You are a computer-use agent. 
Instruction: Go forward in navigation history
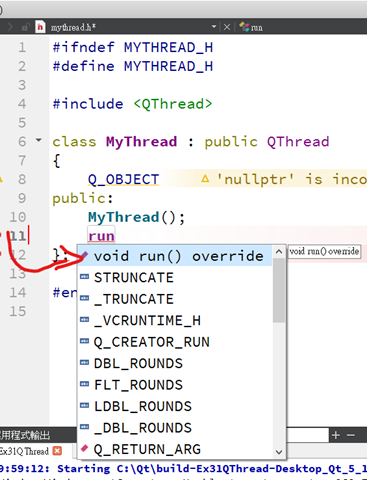[10, 27]
